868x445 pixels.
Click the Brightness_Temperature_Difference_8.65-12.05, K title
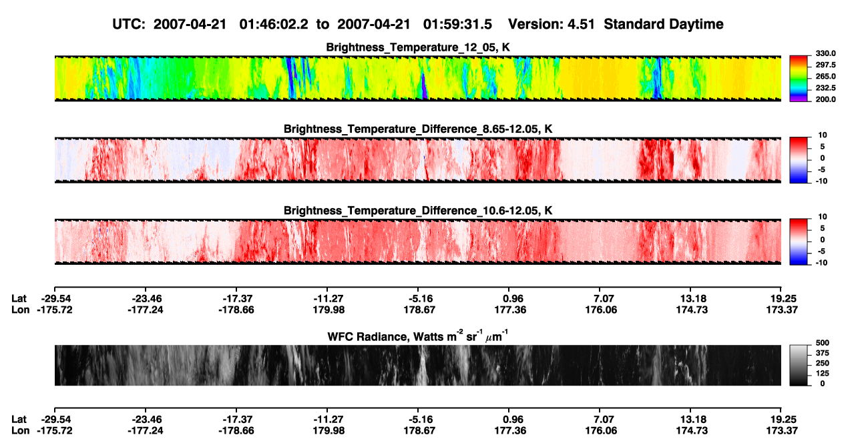tap(417, 129)
